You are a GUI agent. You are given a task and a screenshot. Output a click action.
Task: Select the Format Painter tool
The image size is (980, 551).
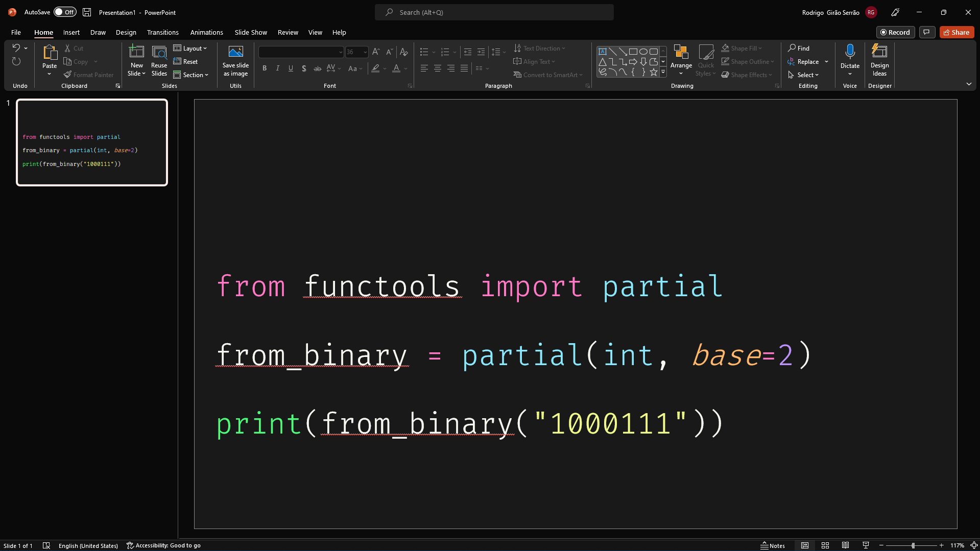click(x=88, y=75)
